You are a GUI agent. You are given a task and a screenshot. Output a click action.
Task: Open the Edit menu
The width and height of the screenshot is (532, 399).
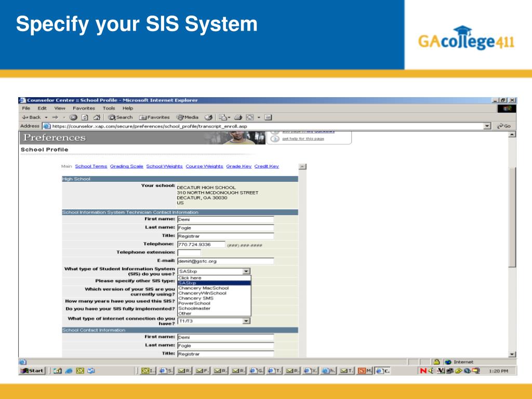42,108
